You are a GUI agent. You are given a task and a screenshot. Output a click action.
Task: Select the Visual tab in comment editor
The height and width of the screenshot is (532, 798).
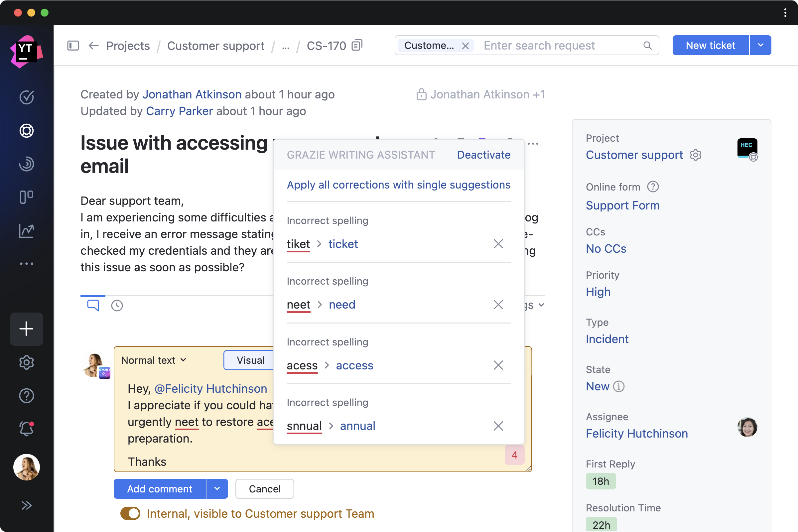click(x=251, y=360)
